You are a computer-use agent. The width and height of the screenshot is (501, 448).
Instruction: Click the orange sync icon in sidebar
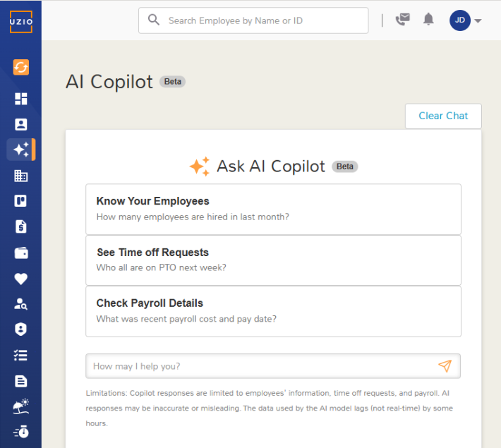click(x=20, y=67)
